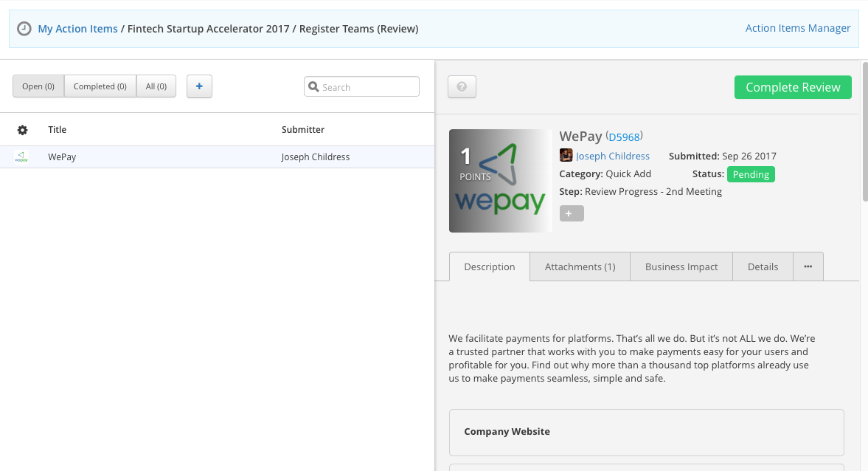Click the Company Website field heading
This screenshot has width=868, height=471.
tap(507, 432)
